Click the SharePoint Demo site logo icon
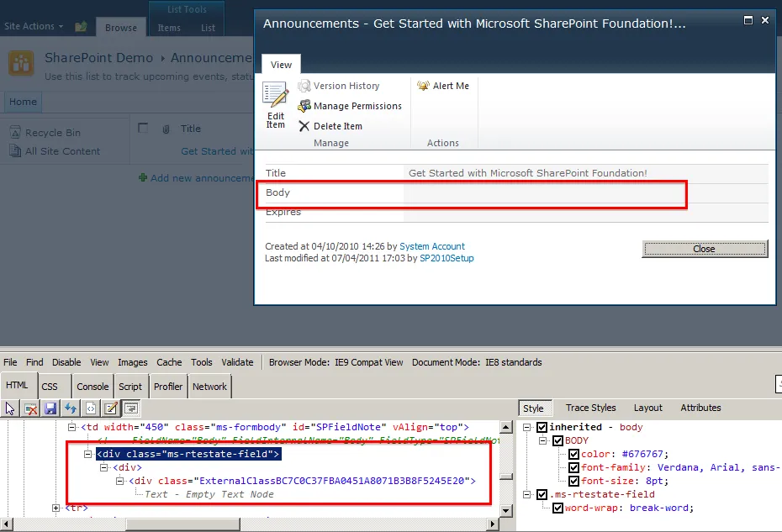Screen dimensions: 782x532 pyautogui.click(x=21, y=63)
